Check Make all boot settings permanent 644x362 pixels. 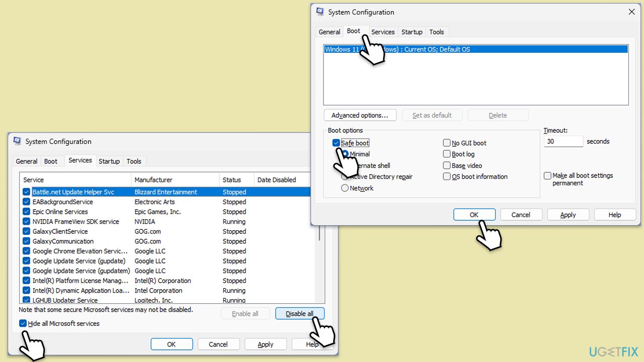tap(547, 175)
